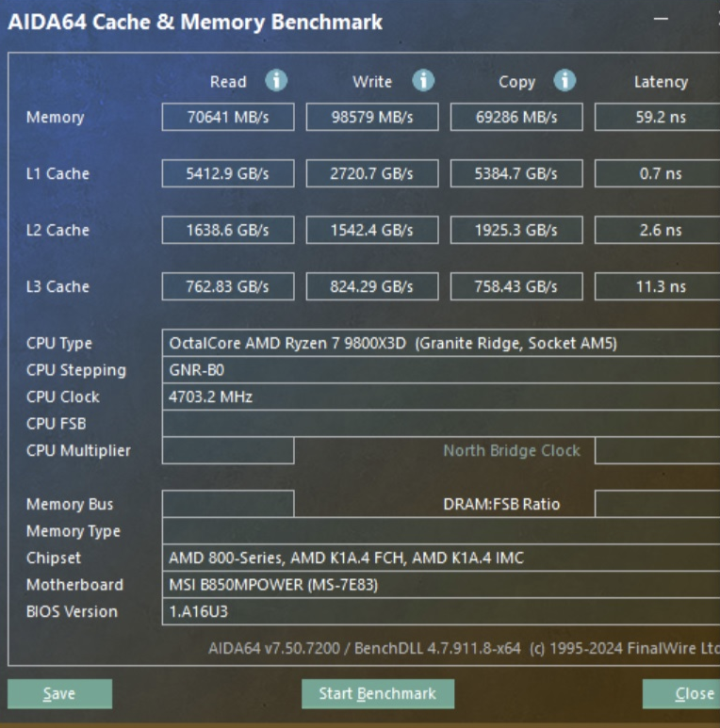Click the L2 Cache row label

pos(57,230)
